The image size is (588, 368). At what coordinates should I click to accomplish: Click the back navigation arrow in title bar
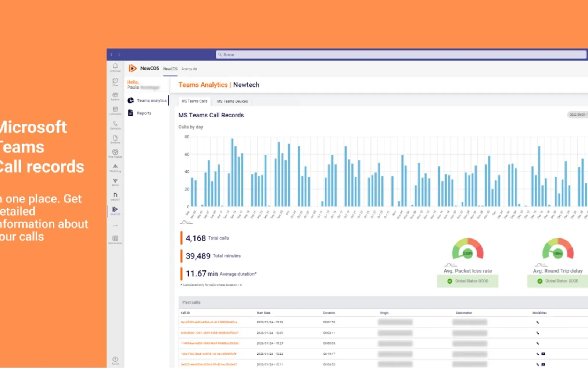[x=112, y=54]
